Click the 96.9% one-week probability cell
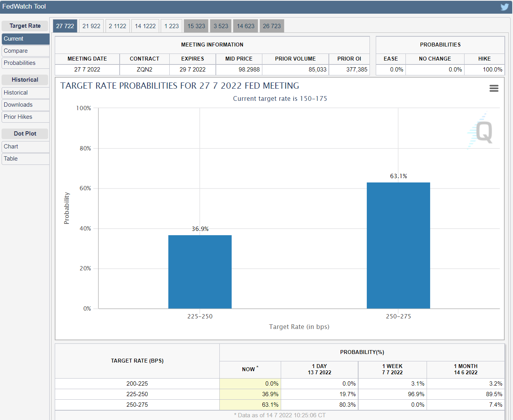 point(393,394)
